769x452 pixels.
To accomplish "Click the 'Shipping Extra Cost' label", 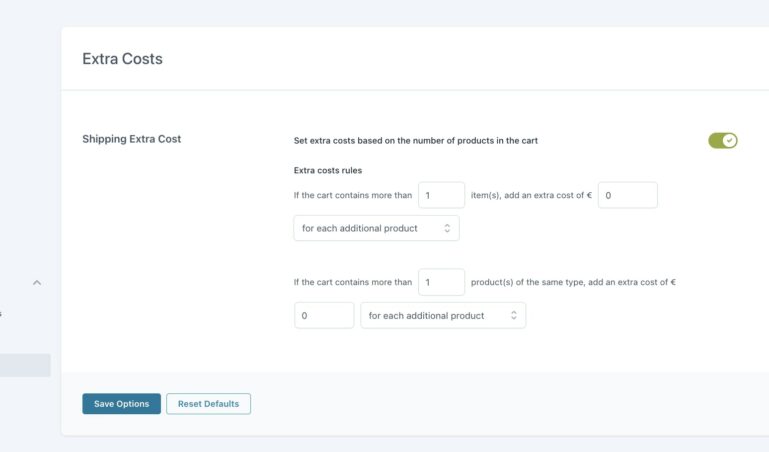I will [131, 139].
